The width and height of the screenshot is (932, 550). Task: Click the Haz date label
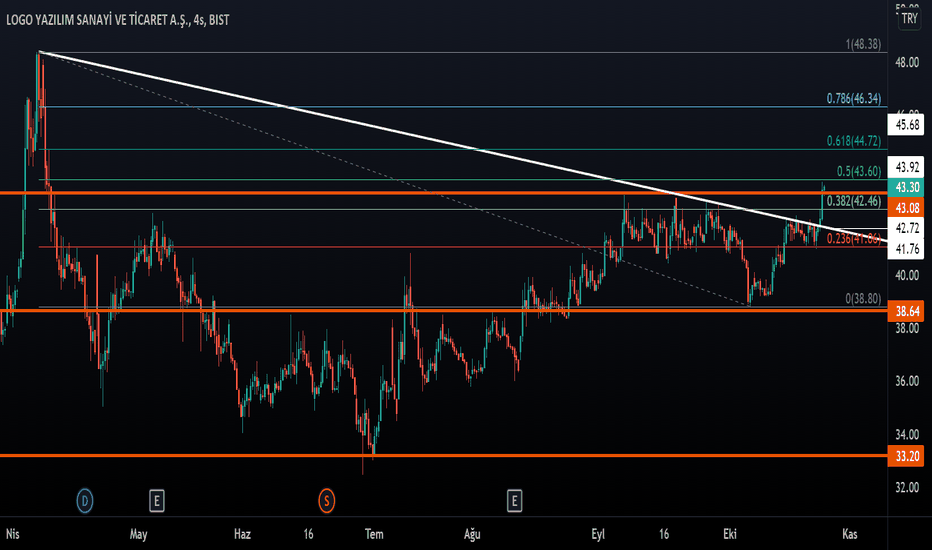click(x=243, y=534)
